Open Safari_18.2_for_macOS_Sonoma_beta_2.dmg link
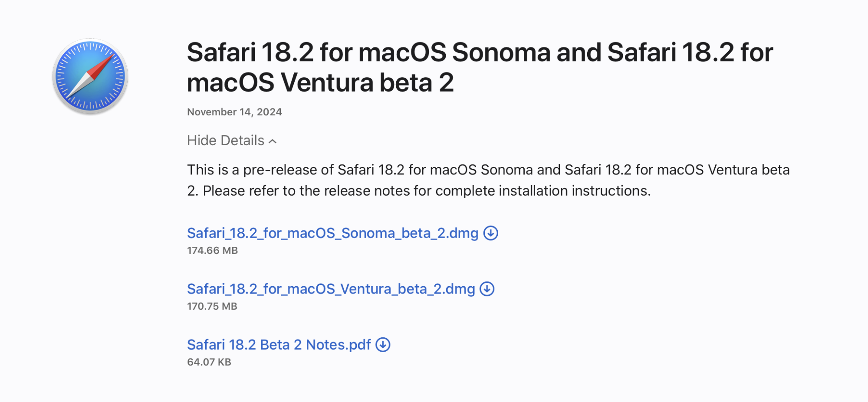Viewport: 868px width, 402px height. click(332, 233)
